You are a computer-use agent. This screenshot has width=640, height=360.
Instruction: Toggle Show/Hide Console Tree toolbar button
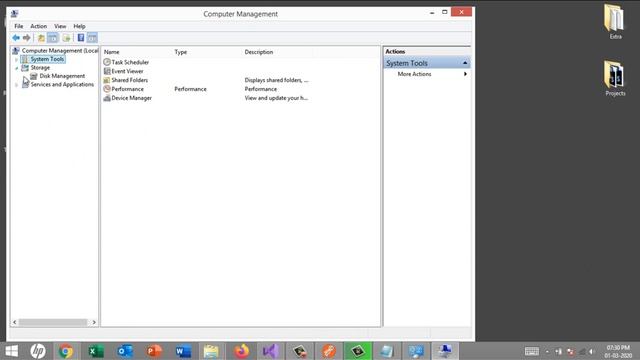(53, 38)
